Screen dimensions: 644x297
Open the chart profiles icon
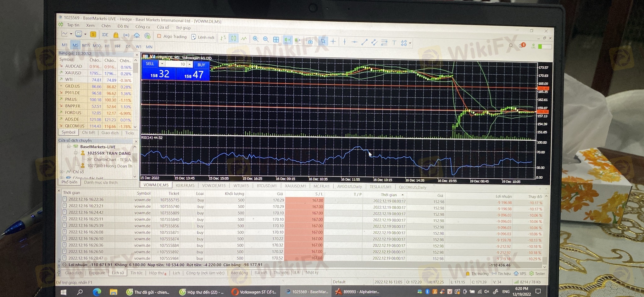click(79, 34)
